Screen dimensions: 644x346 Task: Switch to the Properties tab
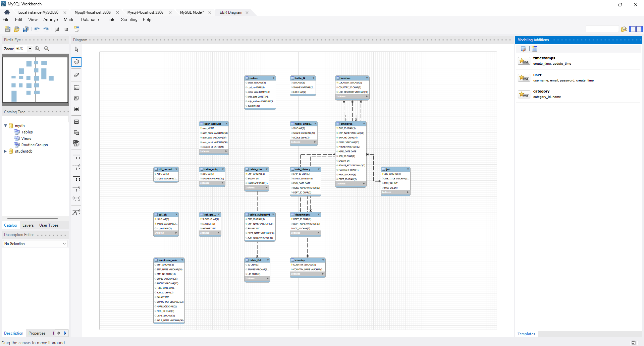37,333
